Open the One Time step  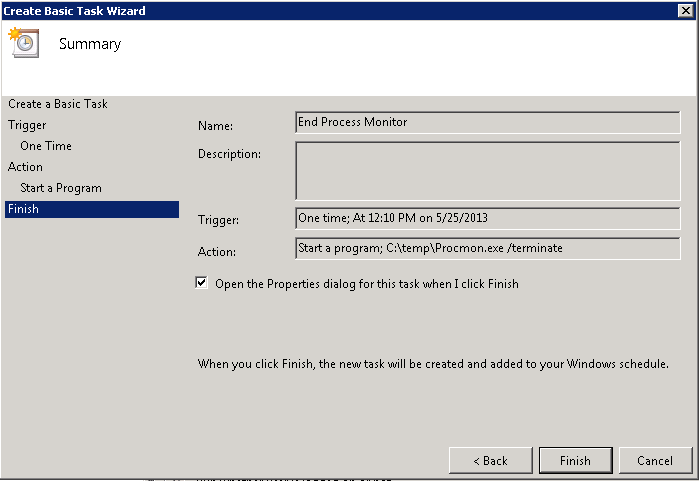point(46,146)
